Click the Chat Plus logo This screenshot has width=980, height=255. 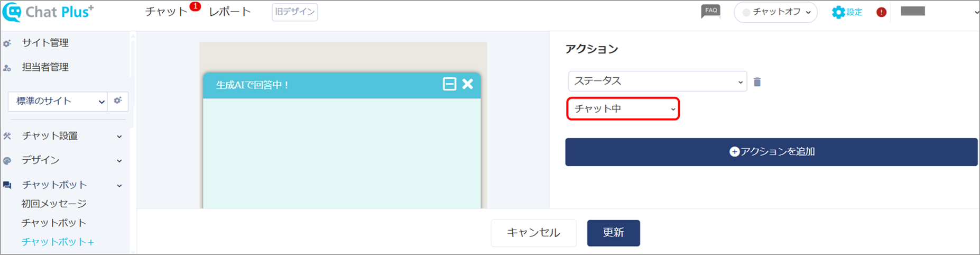(48, 12)
